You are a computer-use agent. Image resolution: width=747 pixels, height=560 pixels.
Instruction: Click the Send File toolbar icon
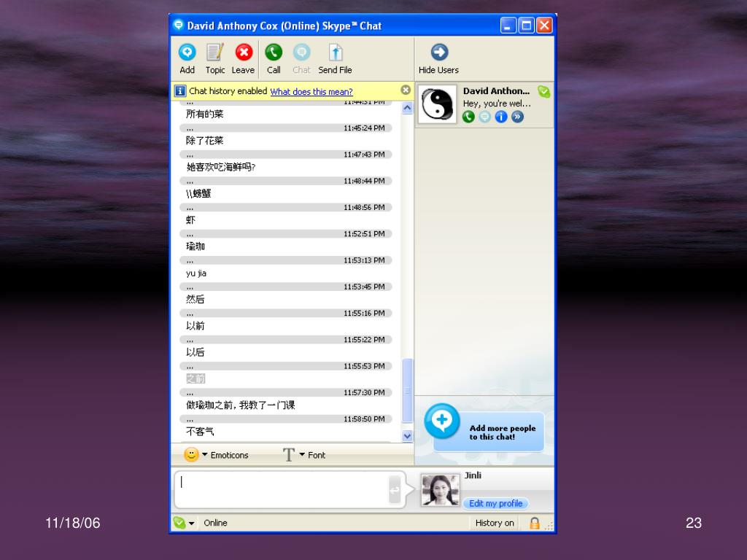point(336,52)
